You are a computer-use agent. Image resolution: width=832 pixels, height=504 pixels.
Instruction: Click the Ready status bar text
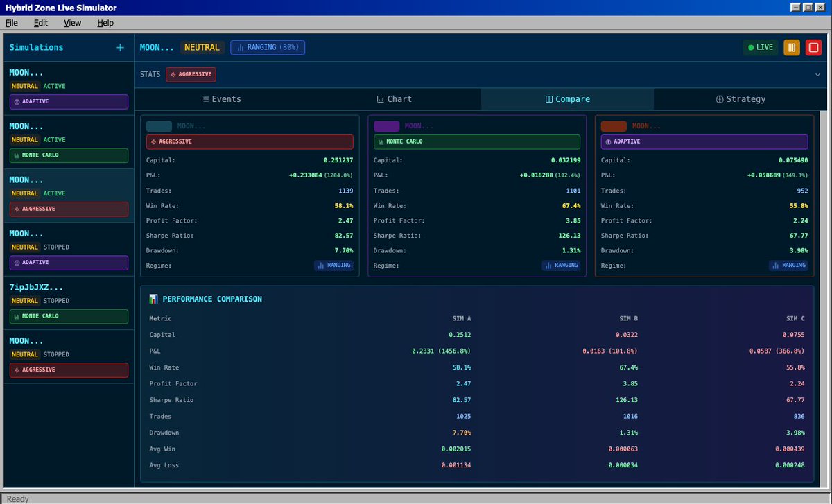point(17,498)
